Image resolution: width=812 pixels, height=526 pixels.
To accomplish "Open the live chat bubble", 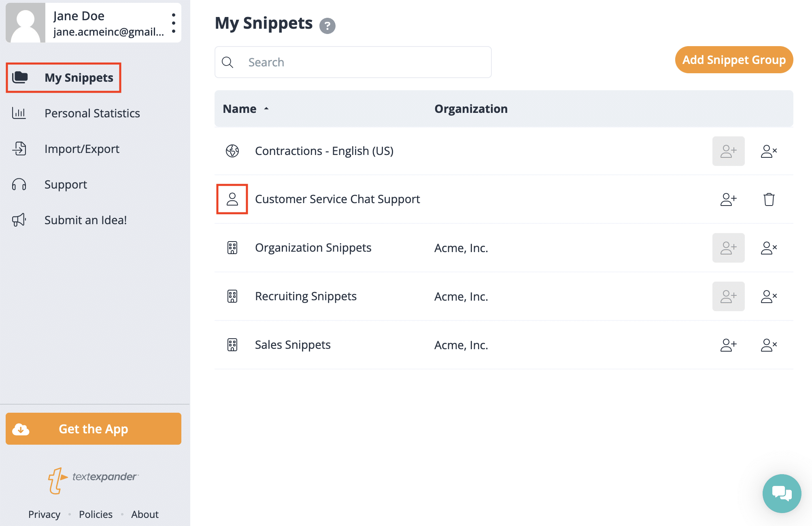I will (x=782, y=493).
